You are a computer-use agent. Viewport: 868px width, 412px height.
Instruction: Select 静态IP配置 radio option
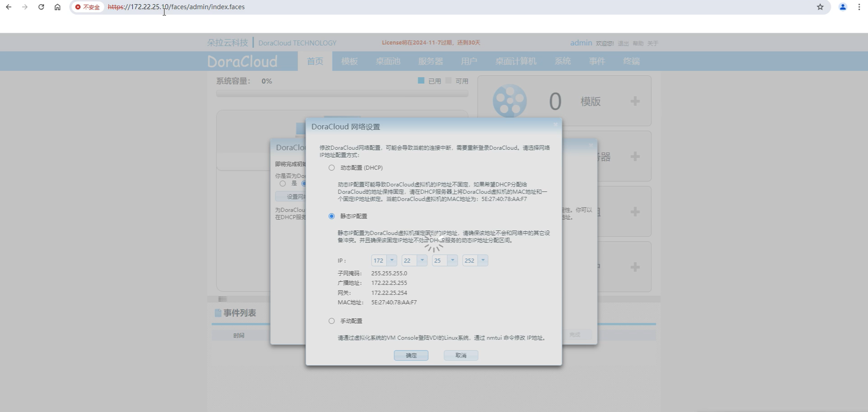(x=331, y=216)
